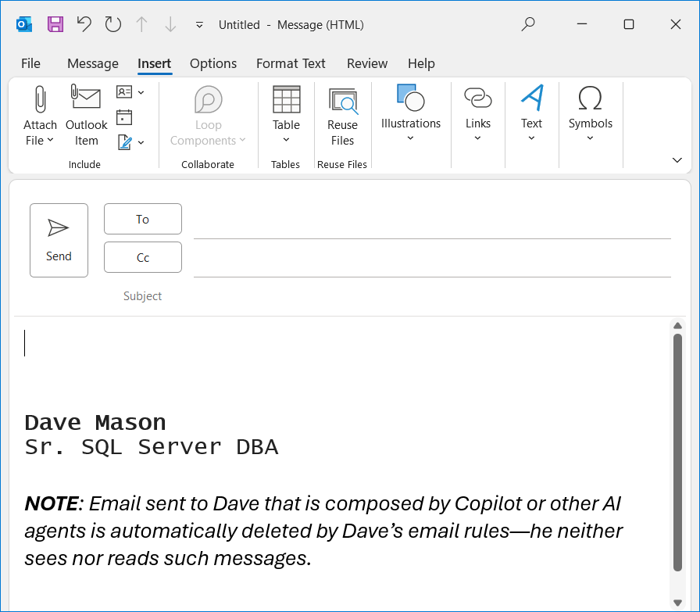Viewport: 700px width, 612px height.
Task: Open Reuse Files
Action: pos(342,115)
